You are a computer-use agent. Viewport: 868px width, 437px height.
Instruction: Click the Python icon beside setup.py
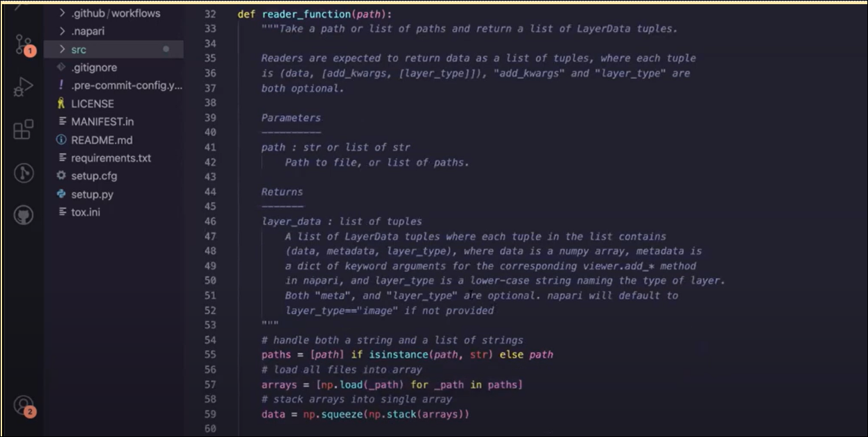tap(63, 194)
